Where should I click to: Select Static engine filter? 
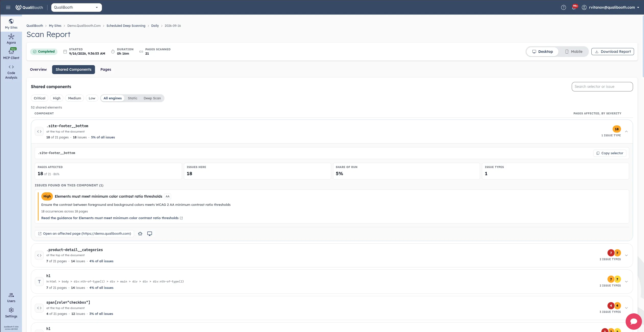(133, 98)
